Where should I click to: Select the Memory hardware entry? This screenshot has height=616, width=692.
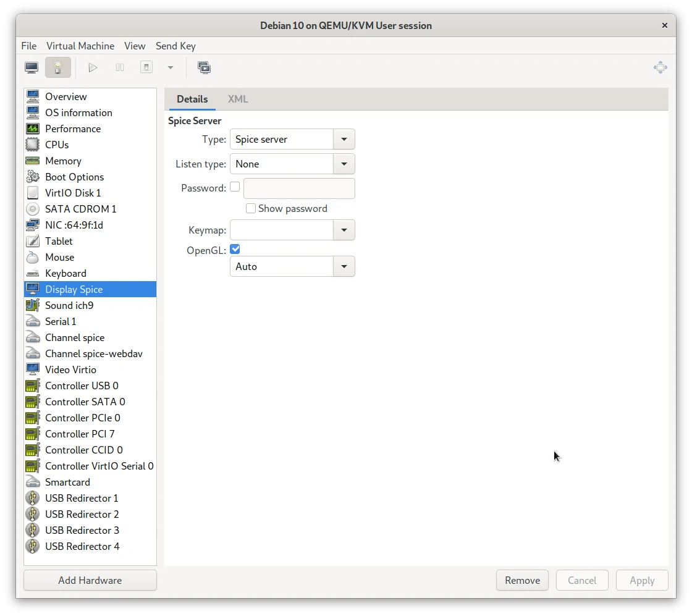90,161
